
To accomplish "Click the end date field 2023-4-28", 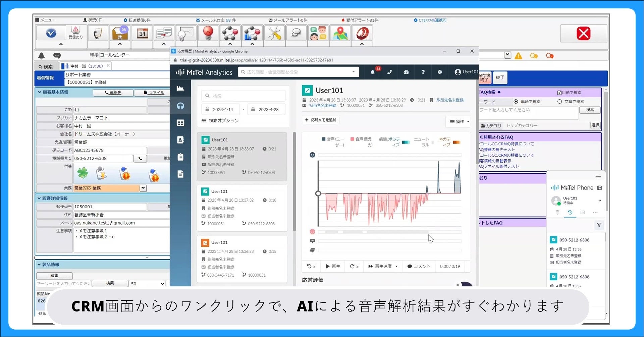I will coord(266,110).
